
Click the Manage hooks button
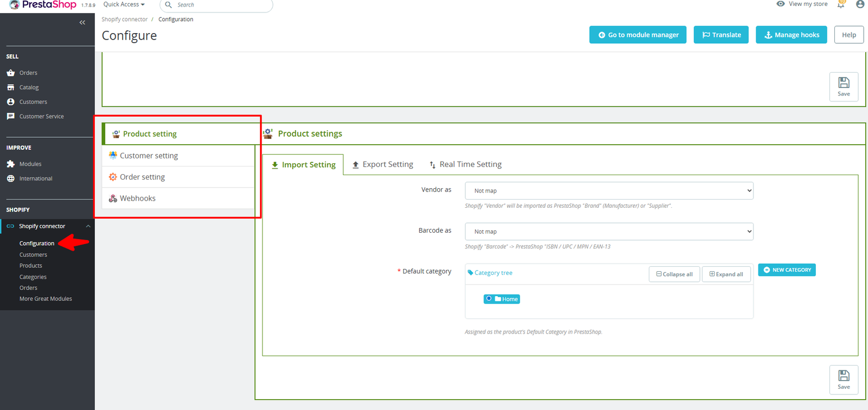coord(792,35)
